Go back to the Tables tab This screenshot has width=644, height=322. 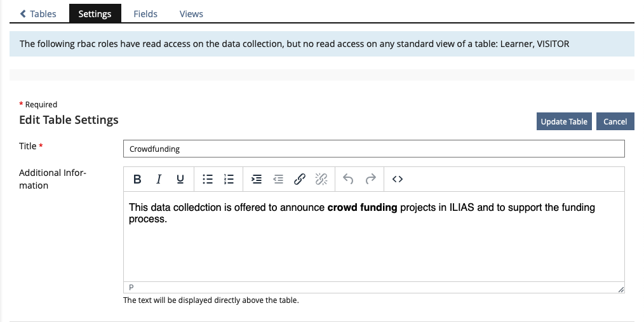pos(38,13)
